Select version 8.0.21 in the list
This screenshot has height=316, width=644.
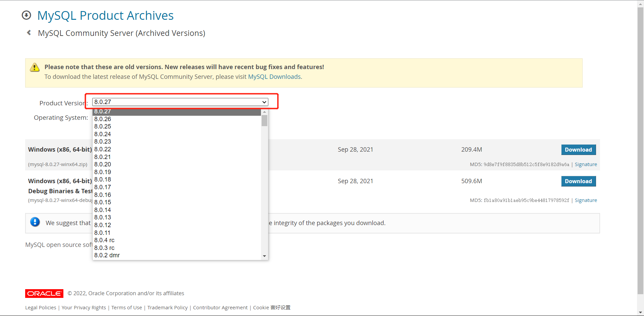click(x=177, y=157)
